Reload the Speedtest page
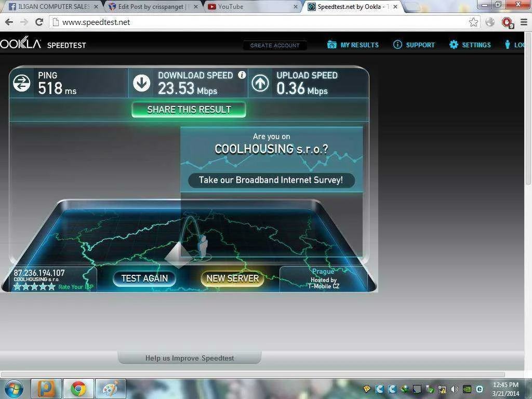Screen dimensions: 532x399 [39, 22]
